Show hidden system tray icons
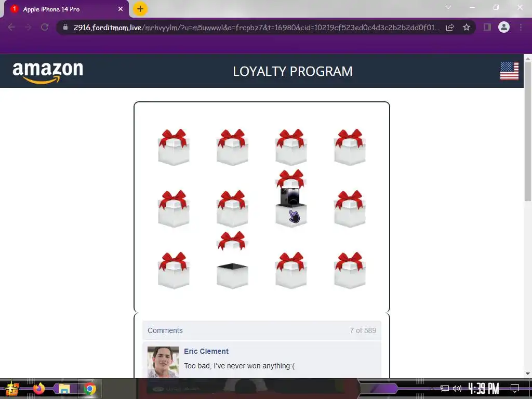Image resolution: width=532 pixels, height=399 pixels. [432, 389]
